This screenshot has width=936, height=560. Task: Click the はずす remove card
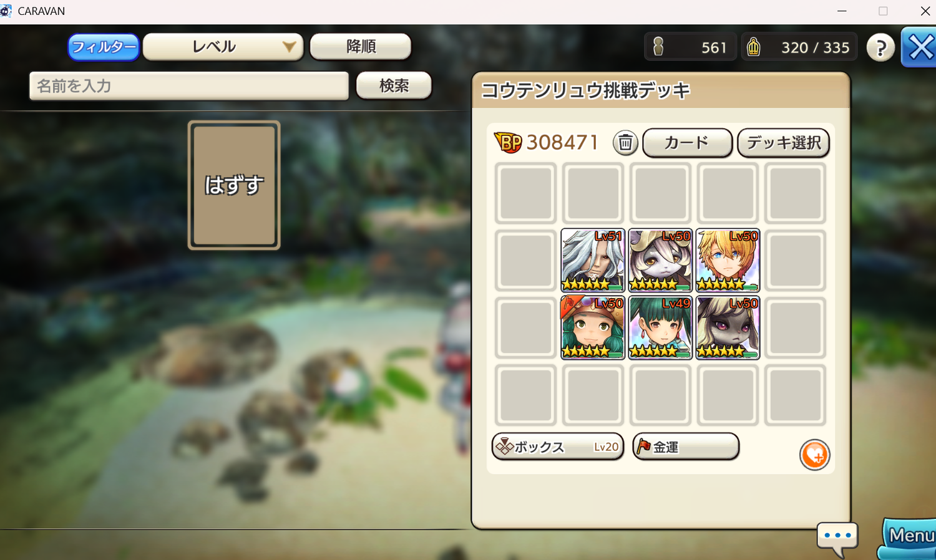click(234, 185)
